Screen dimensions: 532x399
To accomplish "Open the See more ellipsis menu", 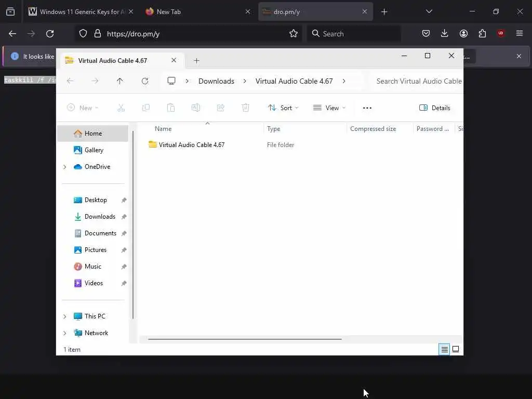I will (x=367, y=108).
